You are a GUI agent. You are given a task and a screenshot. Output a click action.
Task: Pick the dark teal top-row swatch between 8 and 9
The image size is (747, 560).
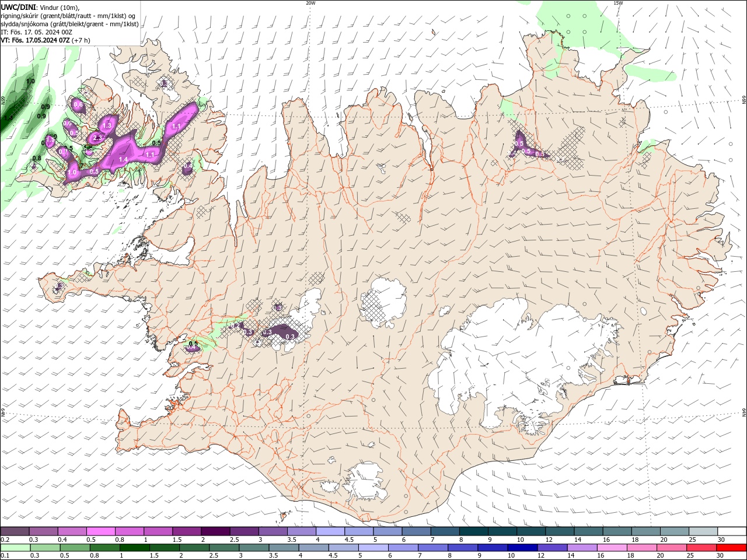pyautogui.click(x=474, y=531)
